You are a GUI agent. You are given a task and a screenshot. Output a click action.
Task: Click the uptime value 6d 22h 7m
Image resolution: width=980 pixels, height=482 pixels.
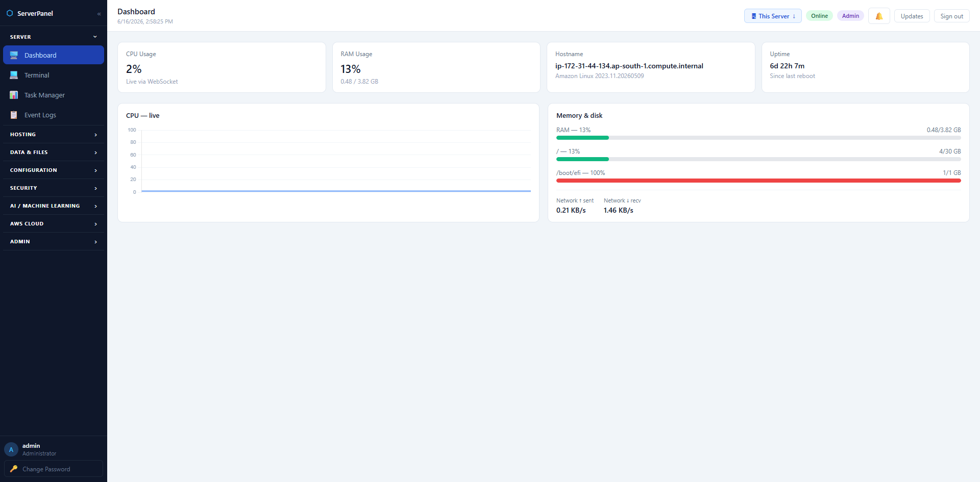pos(787,66)
